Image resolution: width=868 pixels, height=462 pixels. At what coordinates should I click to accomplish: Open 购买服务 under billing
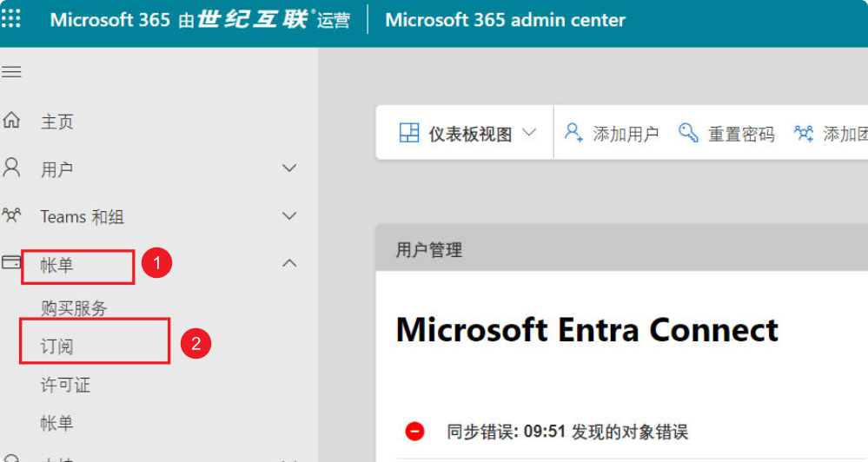pyautogui.click(x=74, y=307)
